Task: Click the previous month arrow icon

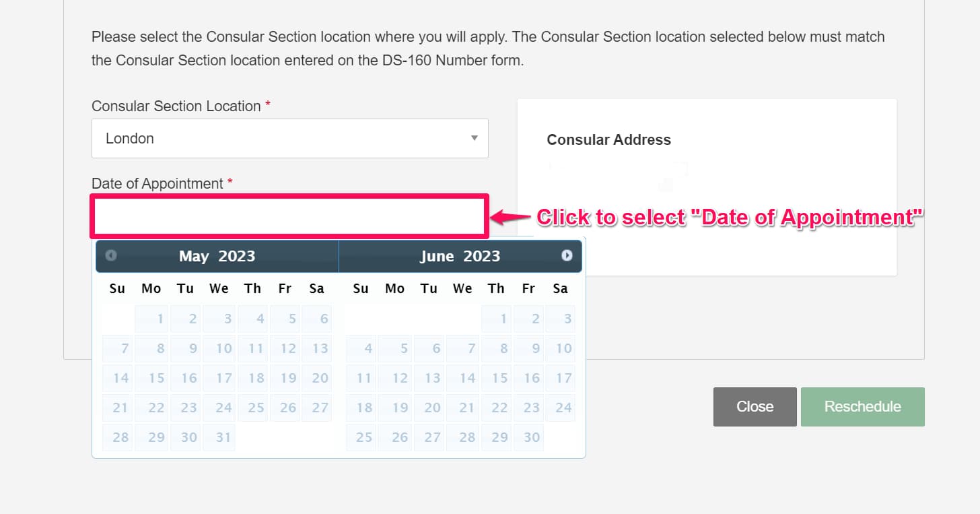Action: point(110,256)
